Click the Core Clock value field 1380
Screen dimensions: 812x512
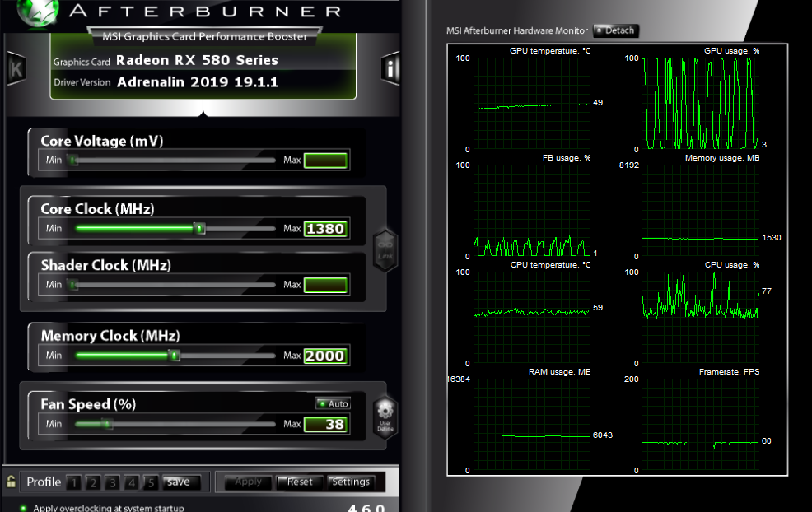325,229
